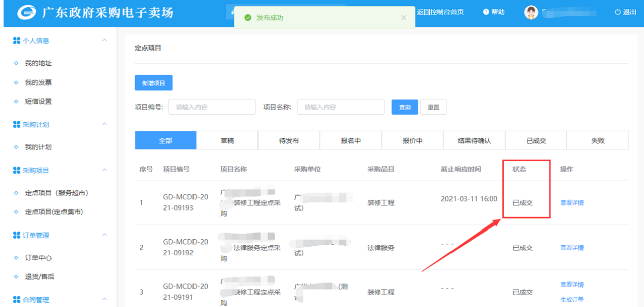The height and width of the screenshot is (307, 644).
Task: Click the 帮助 help icon
Action: [x=486, y=12]
